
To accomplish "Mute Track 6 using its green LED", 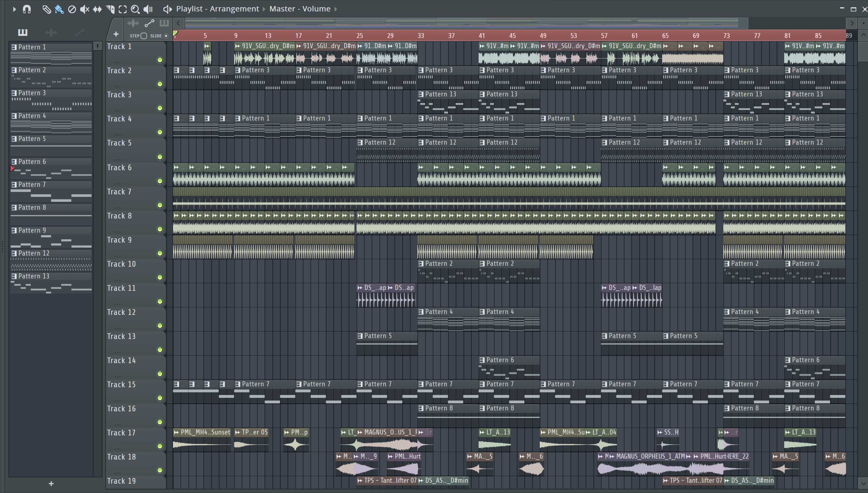I will point(160,181).
